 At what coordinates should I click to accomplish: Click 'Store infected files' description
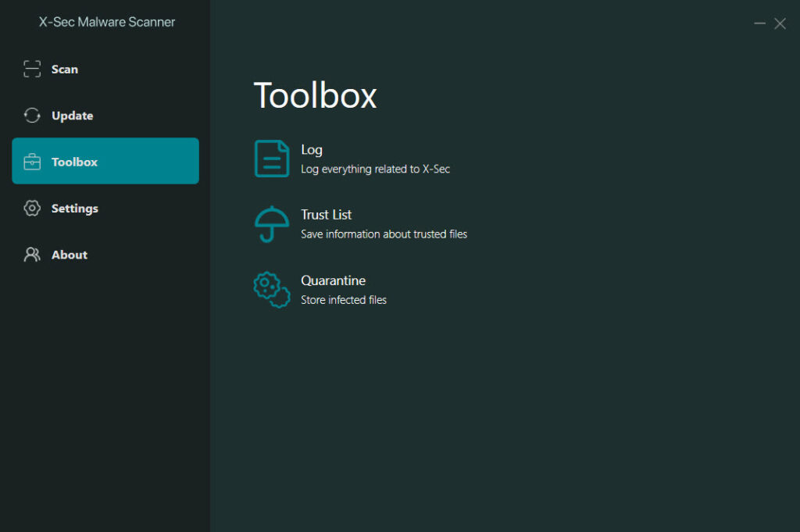point(344,300)
